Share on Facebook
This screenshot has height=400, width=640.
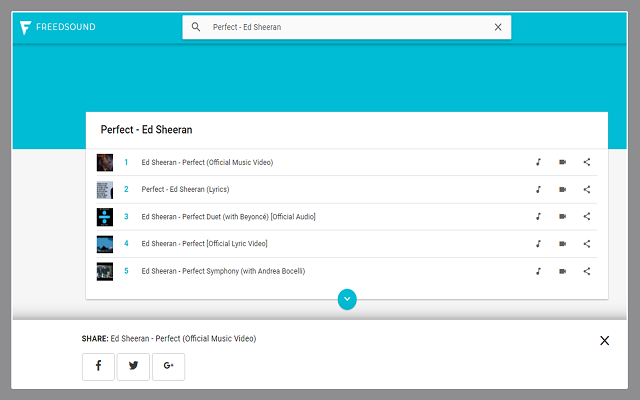click(98, 367)
